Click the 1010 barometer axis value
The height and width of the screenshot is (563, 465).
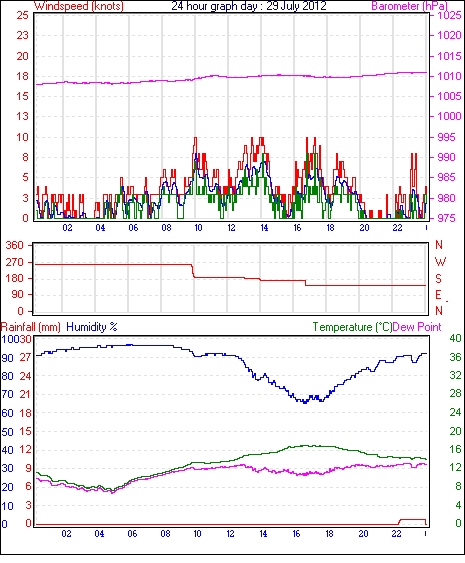click(x=449, y=76)
